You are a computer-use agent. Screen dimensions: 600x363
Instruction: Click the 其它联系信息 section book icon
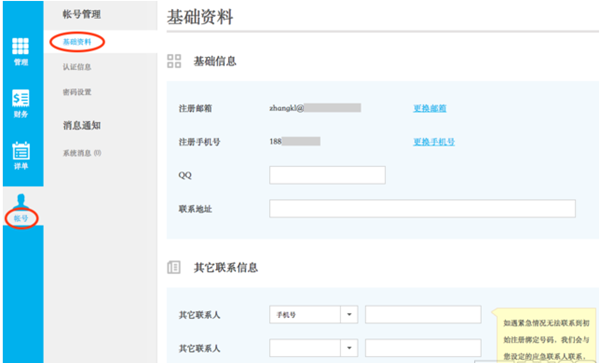coord(174,267)
